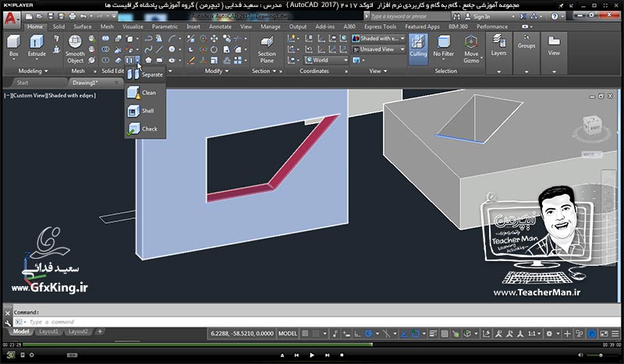Toggle the MODEL space button in status bar
The height and width of the screenshot is (364, 624).
pos(288,334)
